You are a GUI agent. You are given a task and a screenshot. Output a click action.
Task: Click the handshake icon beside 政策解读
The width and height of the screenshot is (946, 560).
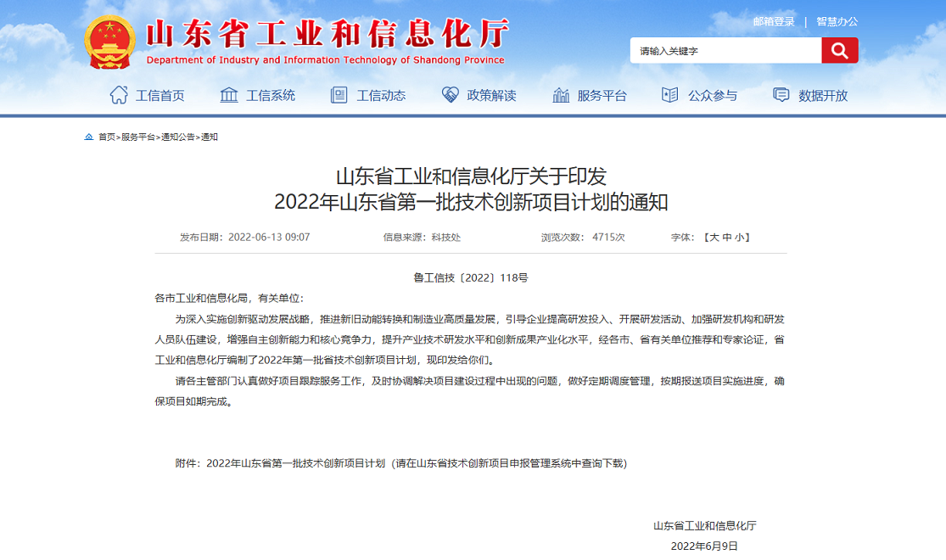tap(450, 94)
